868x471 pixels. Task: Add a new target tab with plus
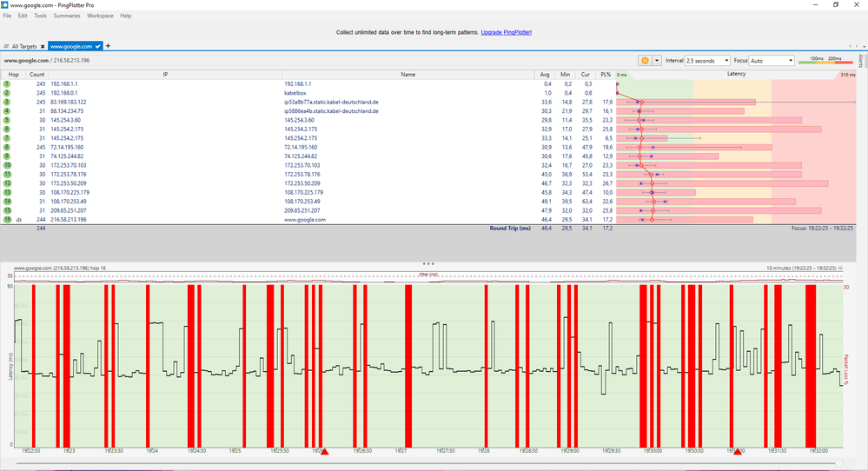tap(109, 46)
